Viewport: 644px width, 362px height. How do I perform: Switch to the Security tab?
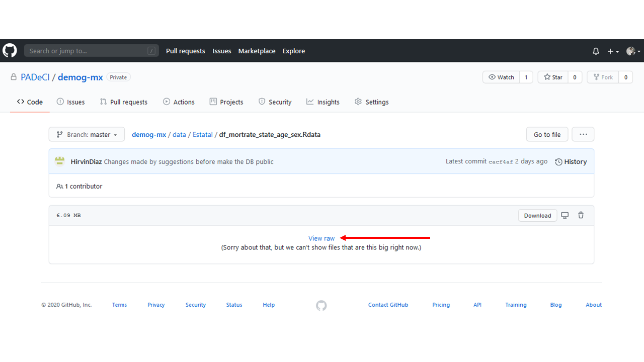coord(275,102)
